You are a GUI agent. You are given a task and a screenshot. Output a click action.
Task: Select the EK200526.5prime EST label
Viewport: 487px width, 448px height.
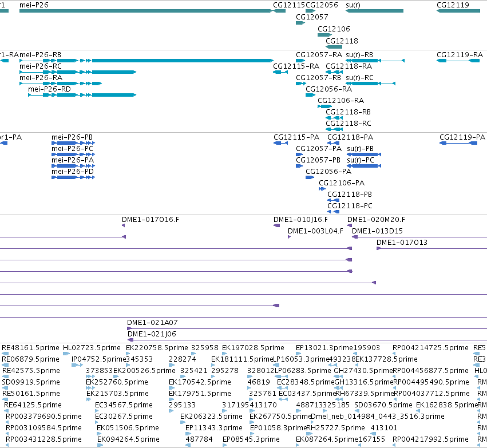coord(144,370)
